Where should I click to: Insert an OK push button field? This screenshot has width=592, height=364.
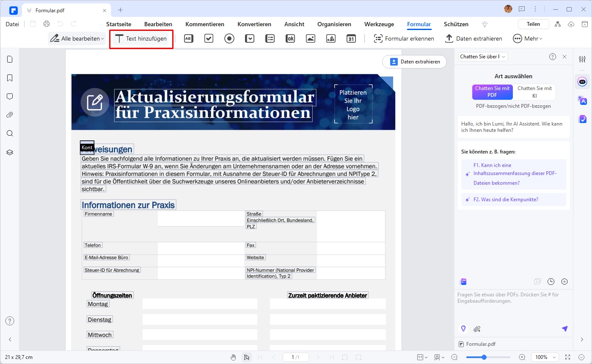click(290, 38)
